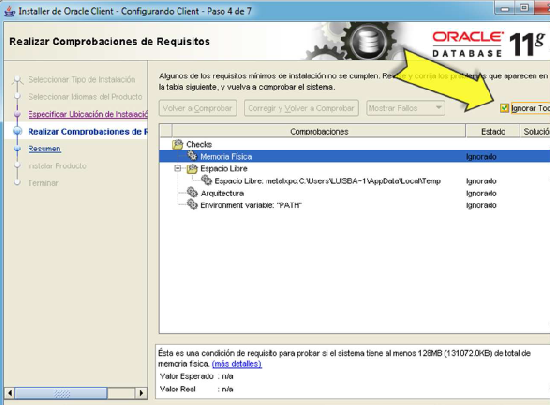This screenshot has width=550, height=405.
Task: Click the Terminar step label
Action: pyautogui.click(x=43, y=183)
